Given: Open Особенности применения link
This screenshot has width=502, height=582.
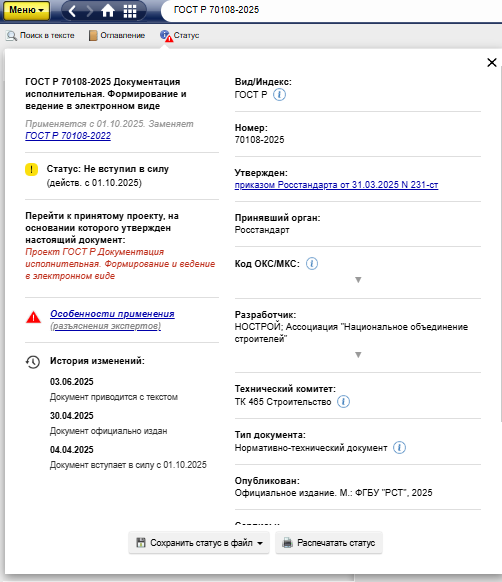Looking at the screenshot, I should point(112,314).
